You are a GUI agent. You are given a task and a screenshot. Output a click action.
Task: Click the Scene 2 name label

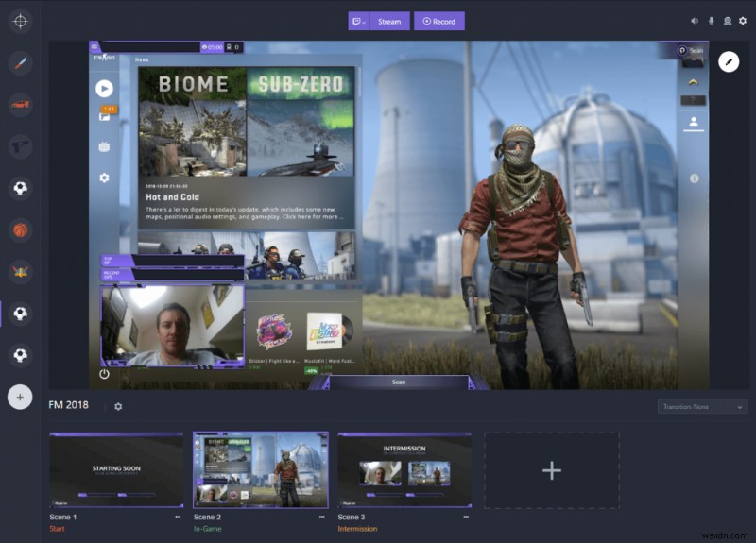[x=207, y=517]
